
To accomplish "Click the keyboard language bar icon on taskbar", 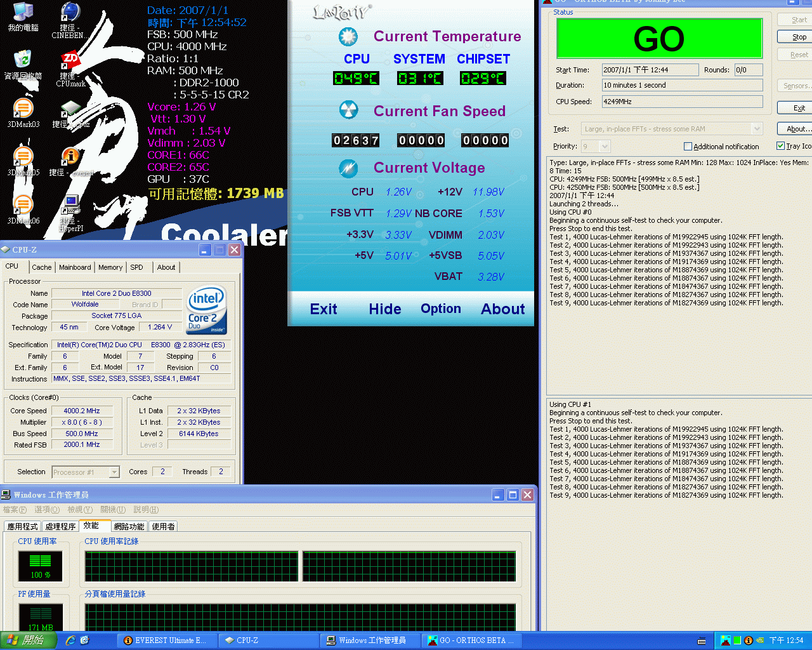I will 702,641.
